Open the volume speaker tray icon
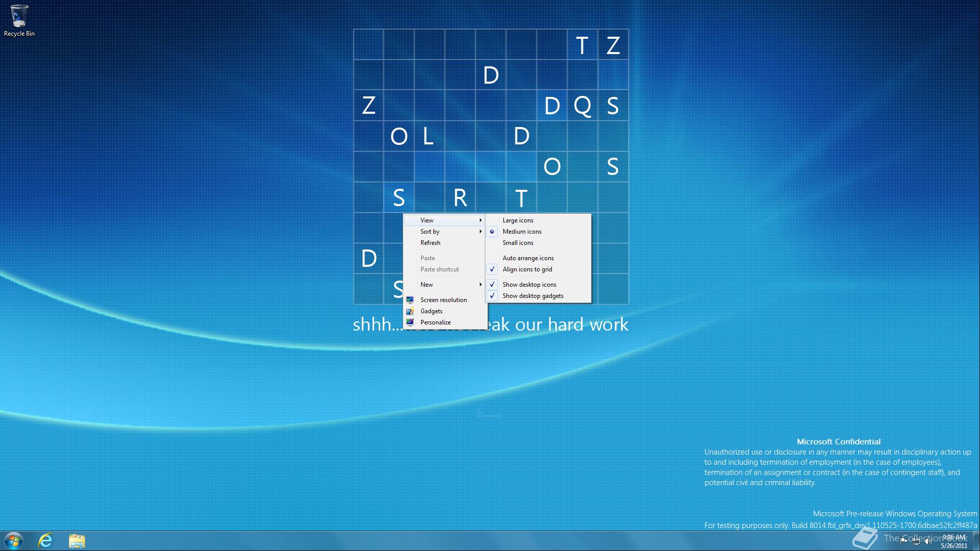 coord(928,541)
